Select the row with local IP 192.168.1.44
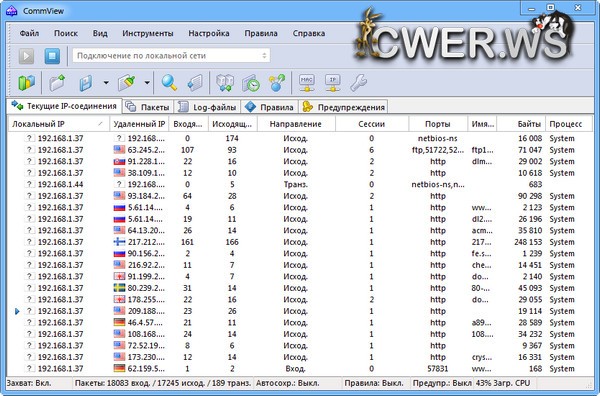 click(300, 184)
